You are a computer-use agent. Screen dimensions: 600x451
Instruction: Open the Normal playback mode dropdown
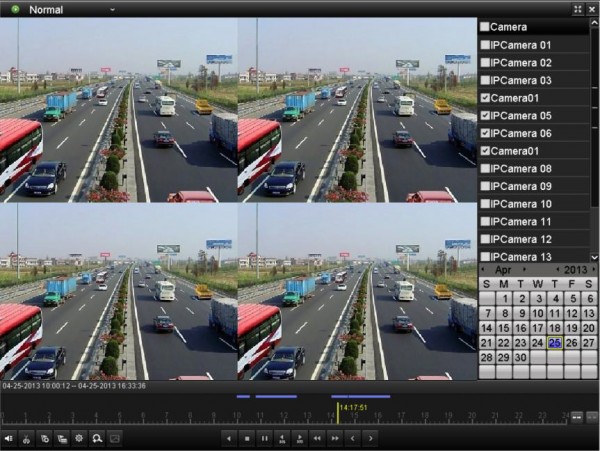coord(112,10)
